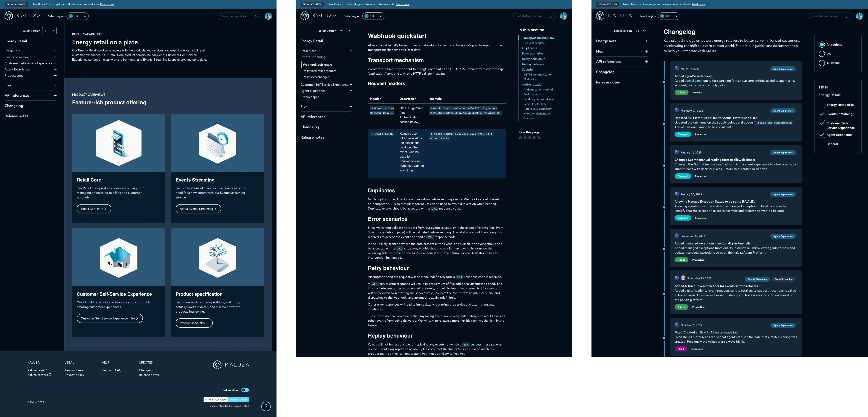This screenshot has width=868, height=417.
Task: Open the user avatar on the home page
Action: coord(268,16)
